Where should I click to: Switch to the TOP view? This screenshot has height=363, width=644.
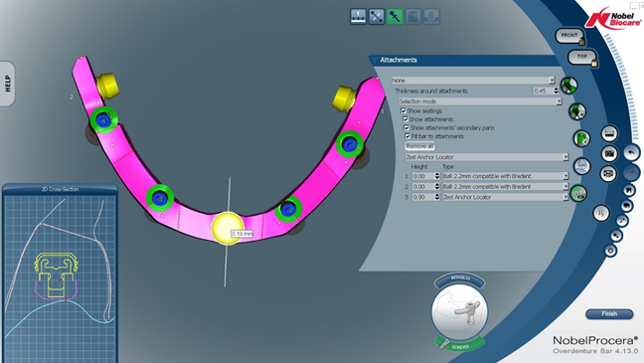(581, 57)
